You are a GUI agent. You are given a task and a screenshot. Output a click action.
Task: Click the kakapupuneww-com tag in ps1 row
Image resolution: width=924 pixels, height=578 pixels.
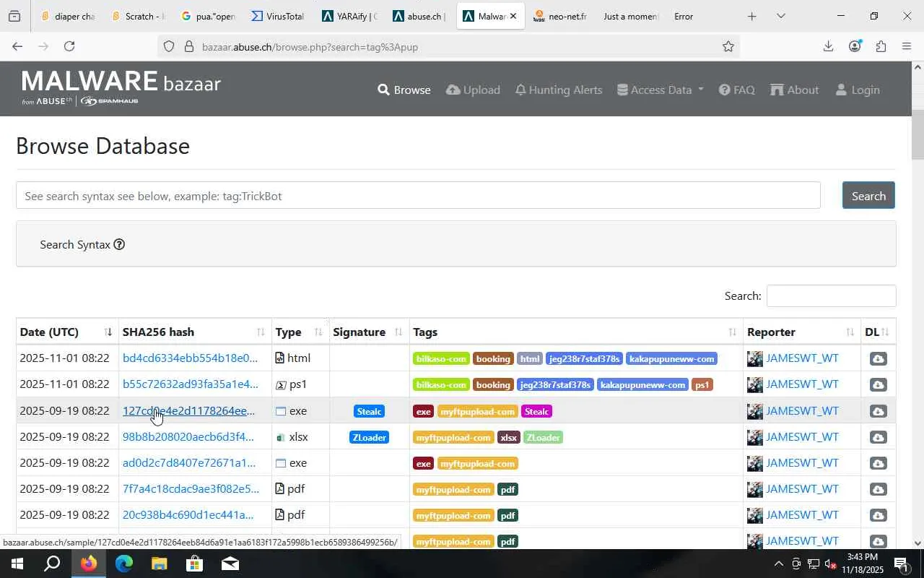pyautogui.click(x=642, y=385)
